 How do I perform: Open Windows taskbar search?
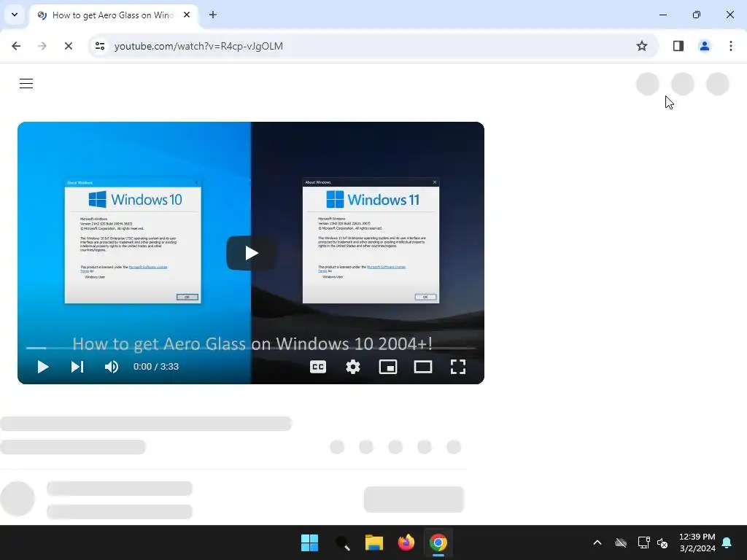pos(342,542)
